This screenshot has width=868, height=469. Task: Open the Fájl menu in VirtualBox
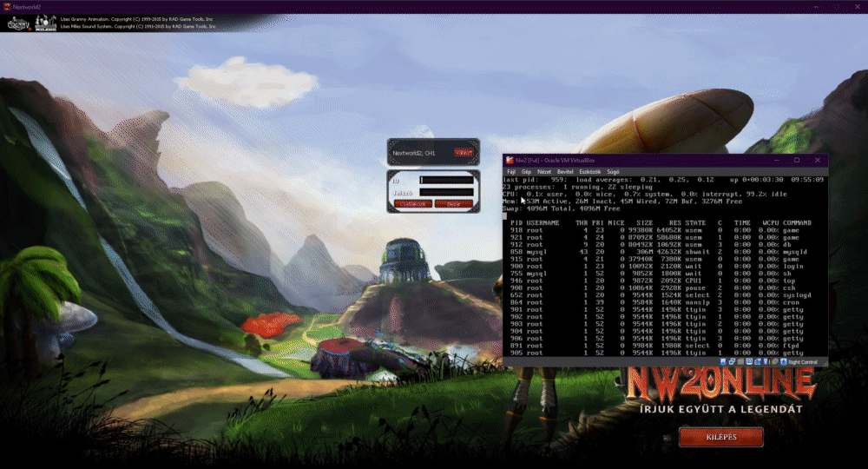(x=511, y=172)
